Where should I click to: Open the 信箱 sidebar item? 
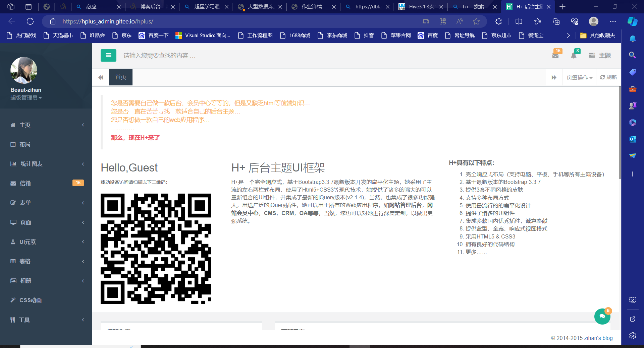46,183
